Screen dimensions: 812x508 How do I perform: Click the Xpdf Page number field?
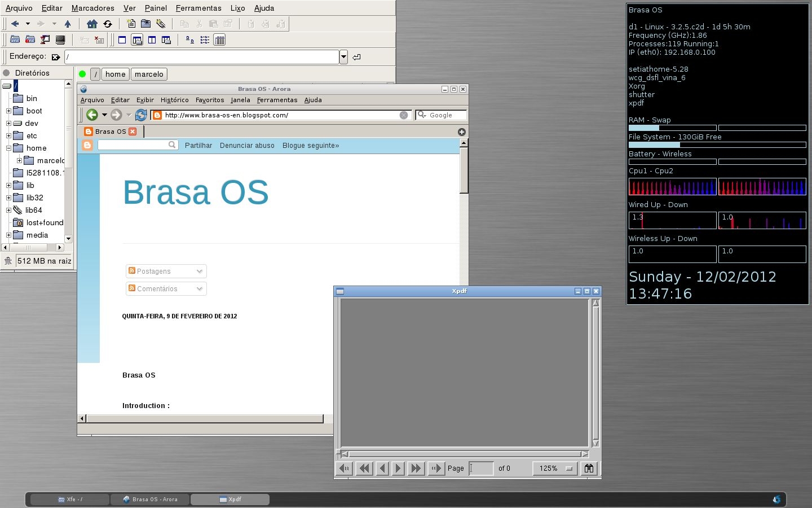481,468
